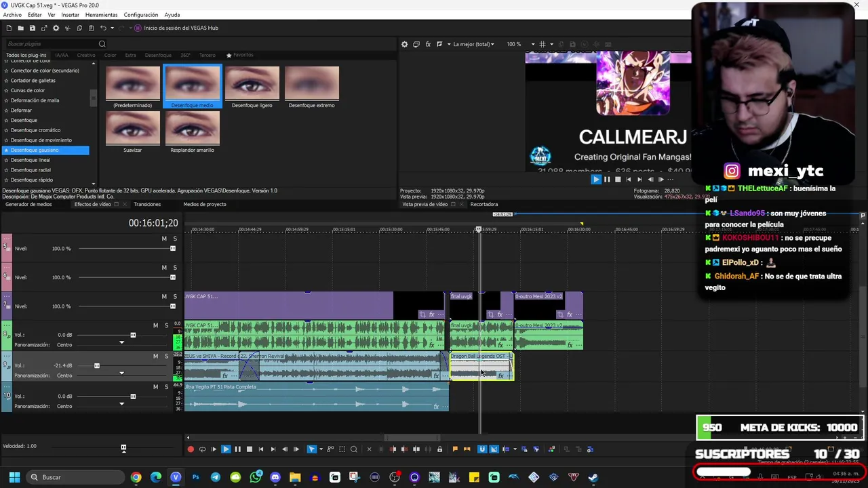This screenshot has height=488, width=868.
Task: Pause timeline playback in transport bar
Action: click(237, 449)
